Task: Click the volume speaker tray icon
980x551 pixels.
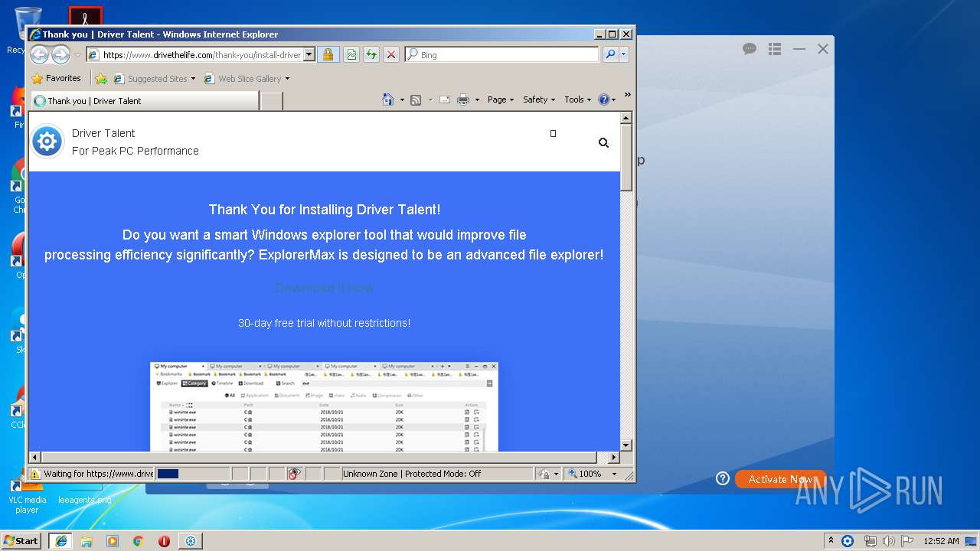Action: pyautogui.click(x=889, y=541)
